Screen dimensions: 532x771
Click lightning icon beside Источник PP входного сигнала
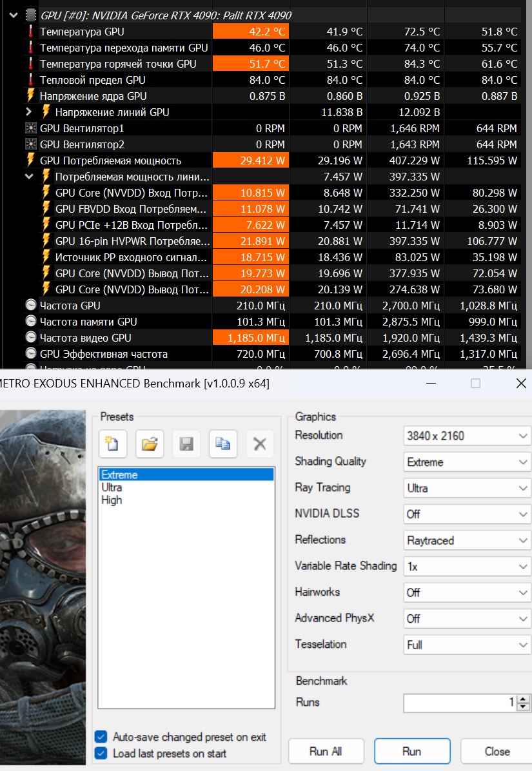[x=46, y=257]
